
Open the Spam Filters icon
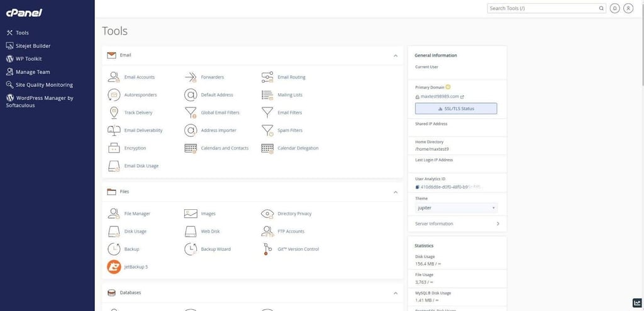click(x=267, y=131)
